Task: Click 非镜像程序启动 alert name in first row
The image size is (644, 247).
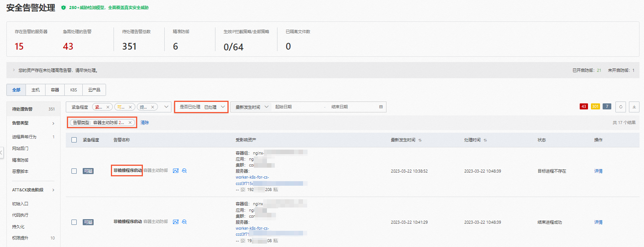Action: point(127,170)
